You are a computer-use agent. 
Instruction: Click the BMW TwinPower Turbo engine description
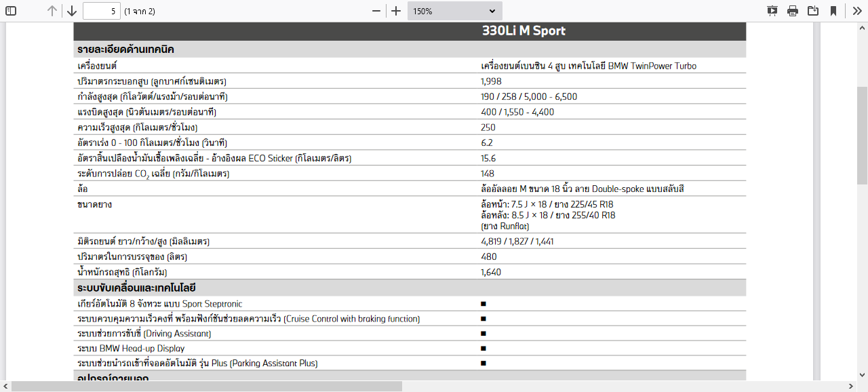coord(589,66)
